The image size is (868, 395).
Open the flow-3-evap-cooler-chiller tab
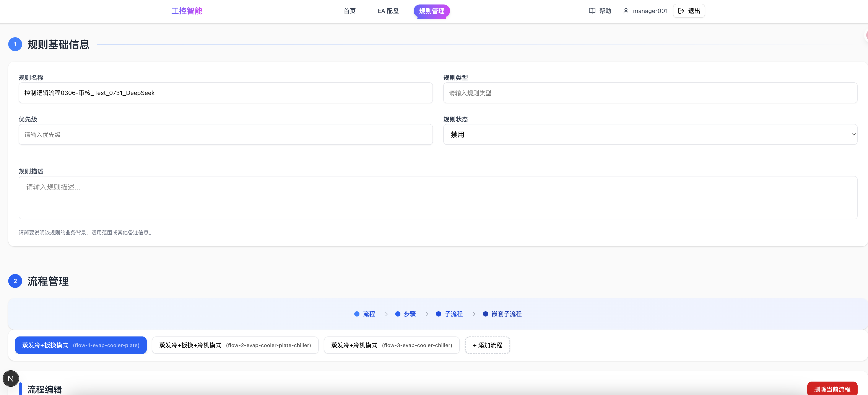391,345
